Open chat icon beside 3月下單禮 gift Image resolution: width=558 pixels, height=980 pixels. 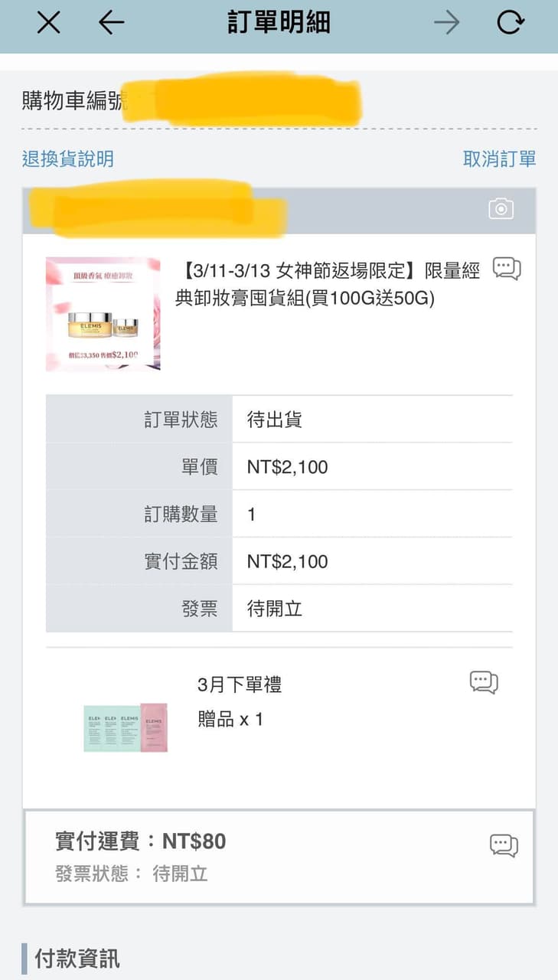tap(484, 681)
